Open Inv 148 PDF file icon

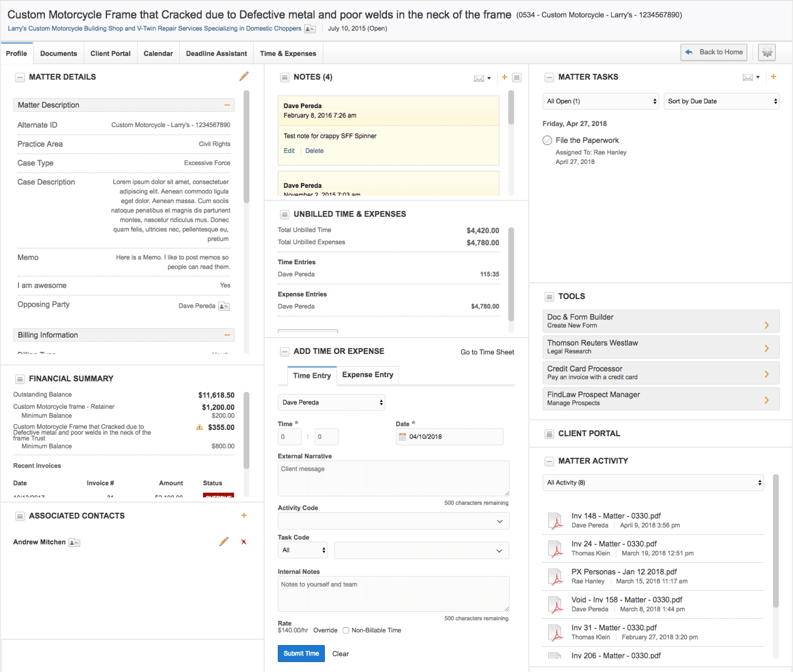pyautogui.click(x=556, y=521)
